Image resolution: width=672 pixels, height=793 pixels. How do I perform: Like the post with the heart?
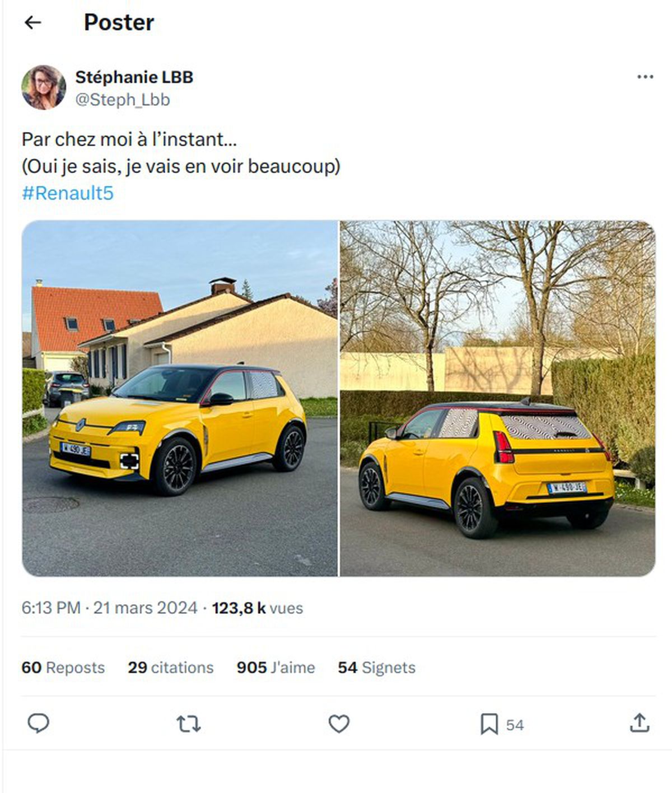point(339,725)
